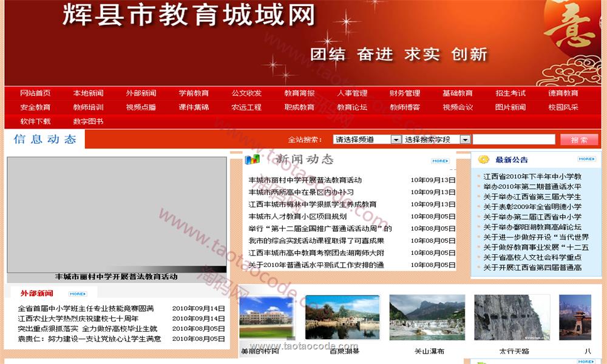Select 视频点播 in the navigation bar

click(x=141, y=107)
